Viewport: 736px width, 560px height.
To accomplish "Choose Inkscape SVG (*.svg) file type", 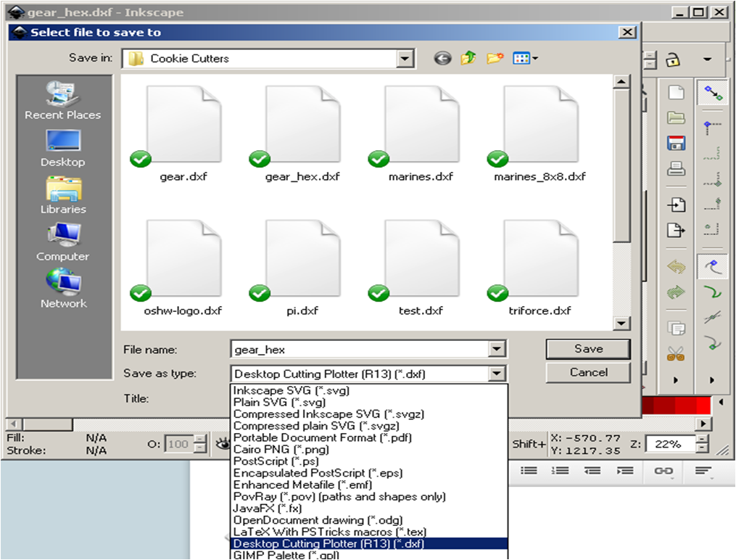I will pyautogui.click(x=369, y=390).
